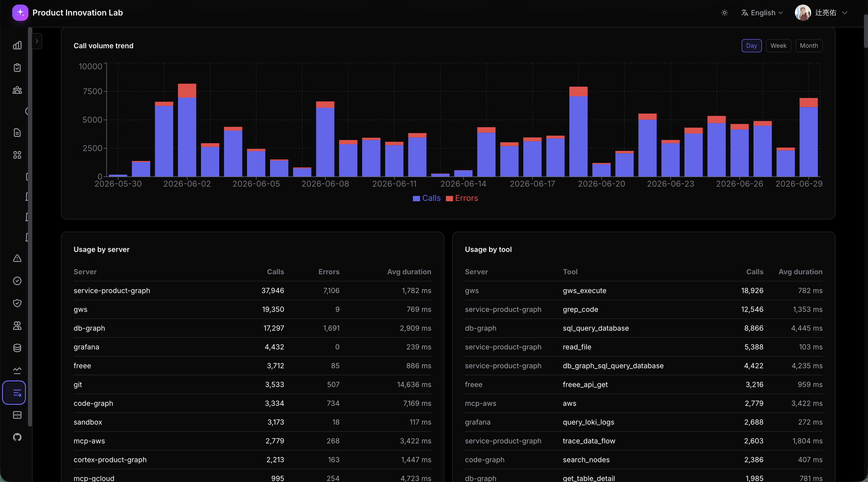The image size is (868, 482).
Task: Toggle the Calls legend series
Action: (x=427, y=198)
